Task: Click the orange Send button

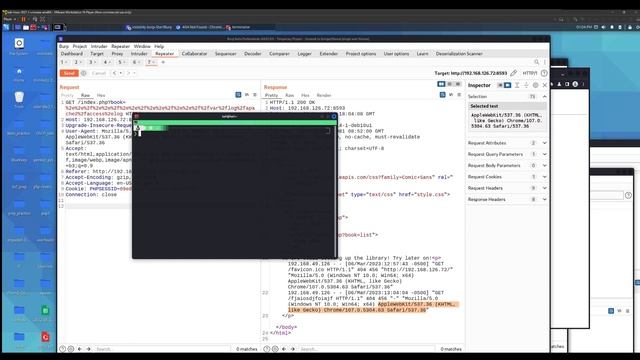Action: pyautogui.click(x=69, y=73)
